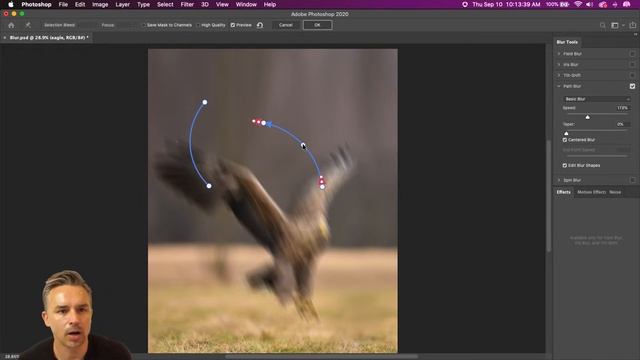Open the File menu
The width and height of the screenshot is (640, 360).
[63, 4]
